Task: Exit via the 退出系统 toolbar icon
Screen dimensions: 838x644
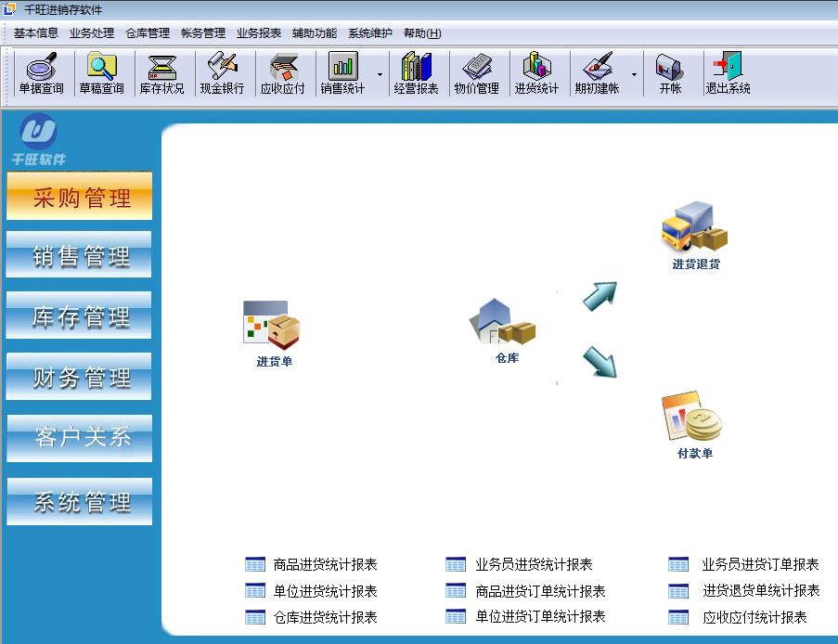Action: (x=728, y=73)
